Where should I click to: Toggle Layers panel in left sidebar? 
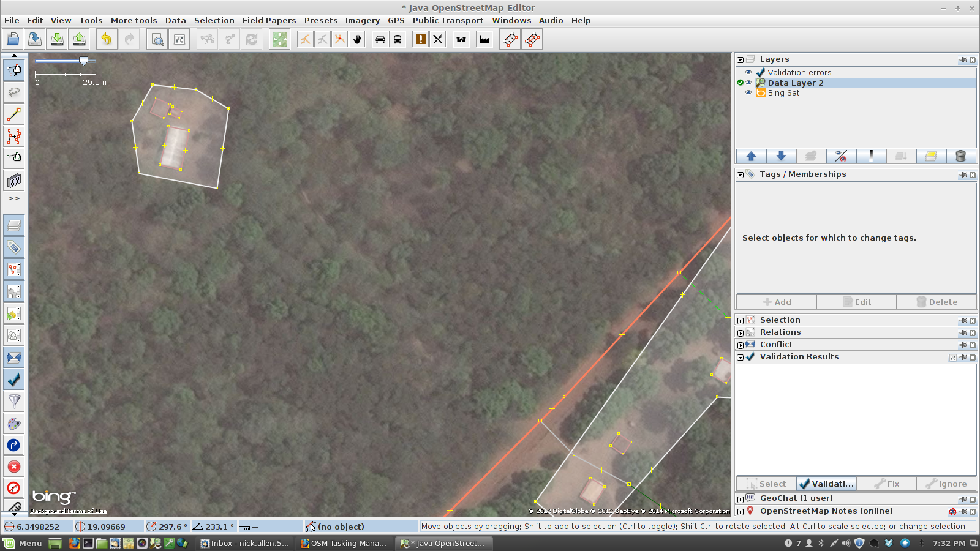[x=14, y=225]
